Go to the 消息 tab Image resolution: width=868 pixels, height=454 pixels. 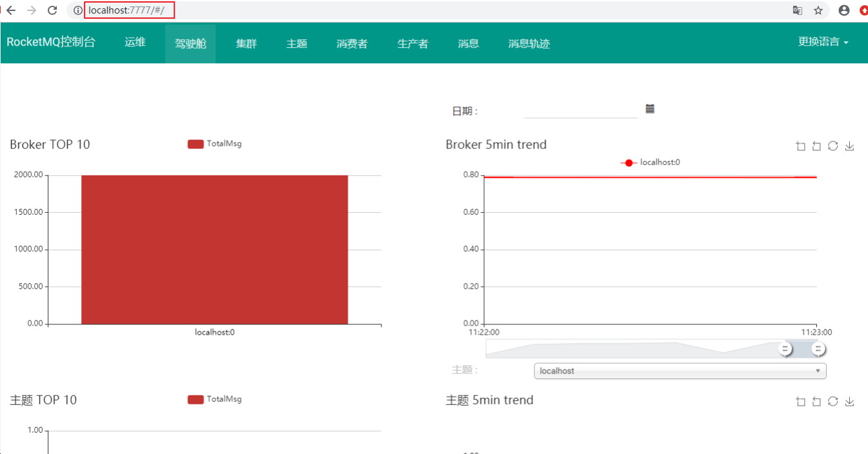click(x=468, y=44)
